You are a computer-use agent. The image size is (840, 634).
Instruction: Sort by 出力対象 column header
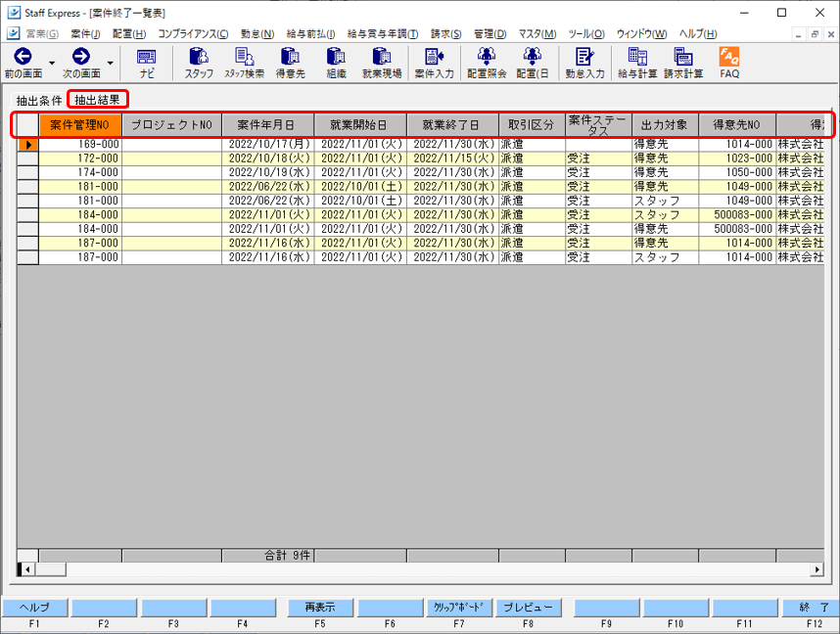click(665, 125)
